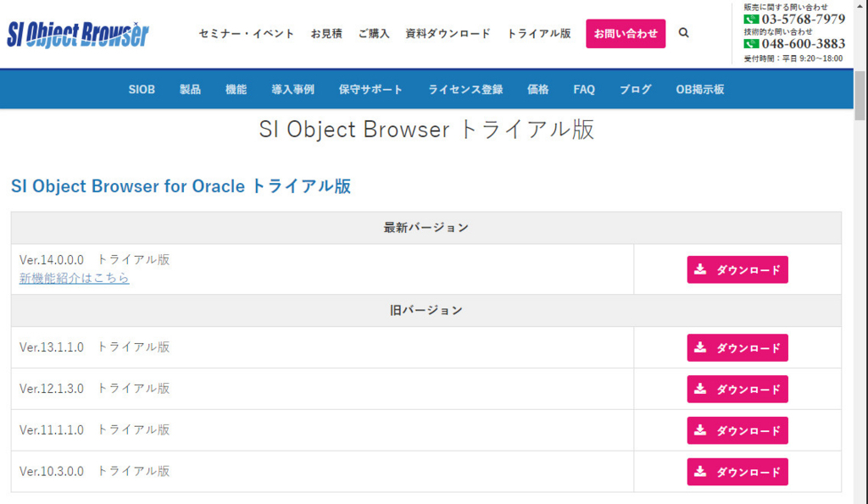The width and height of the screenshot is (868, 504).
Task: Click the SI Object Browser logo
Action: coord(78,34)
